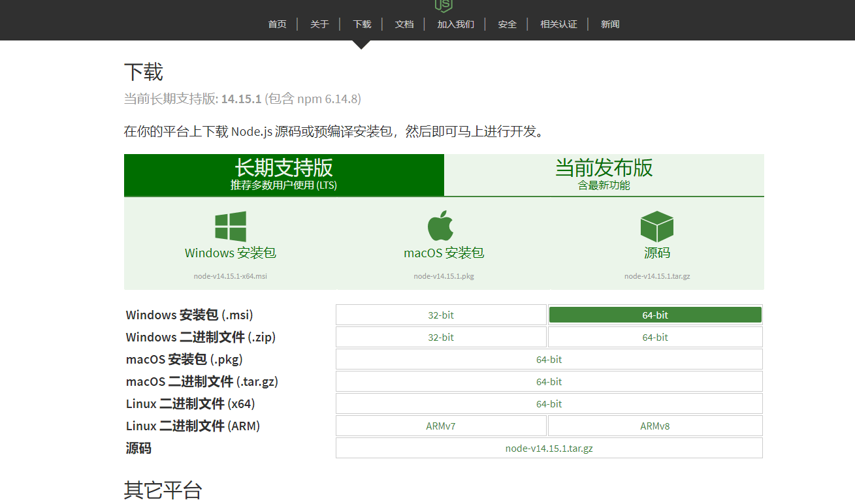Click node-v14.15.1.tar.gz under the cube icon
The image size is (855, 504).
[657, 276]
